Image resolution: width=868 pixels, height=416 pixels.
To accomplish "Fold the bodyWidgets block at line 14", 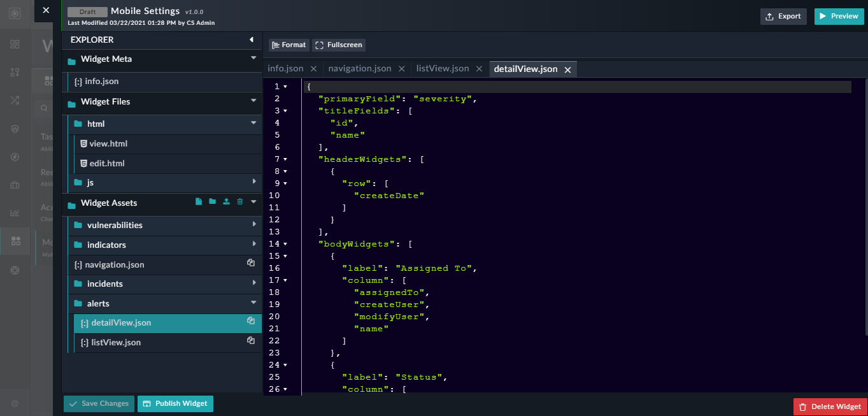I will [x=285, y=244].
